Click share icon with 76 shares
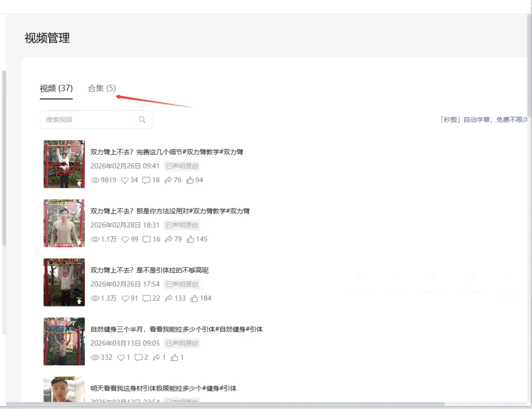Image resolution: width=532 pixels, height=409 pixels. 168,180
